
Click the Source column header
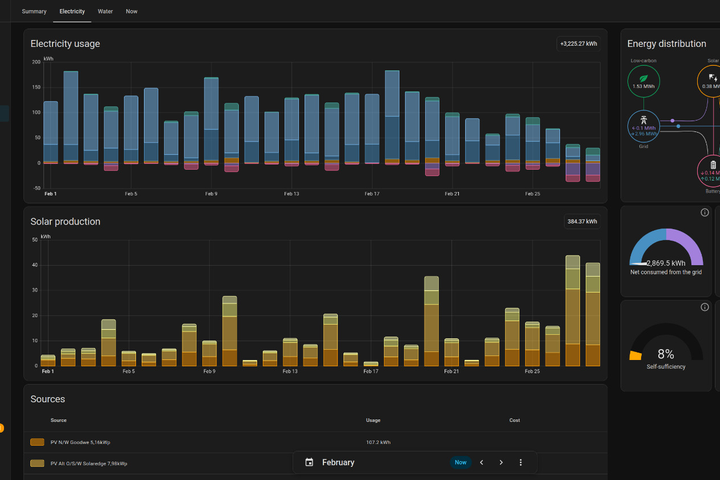pyautogui.click(x=58, y=420)
